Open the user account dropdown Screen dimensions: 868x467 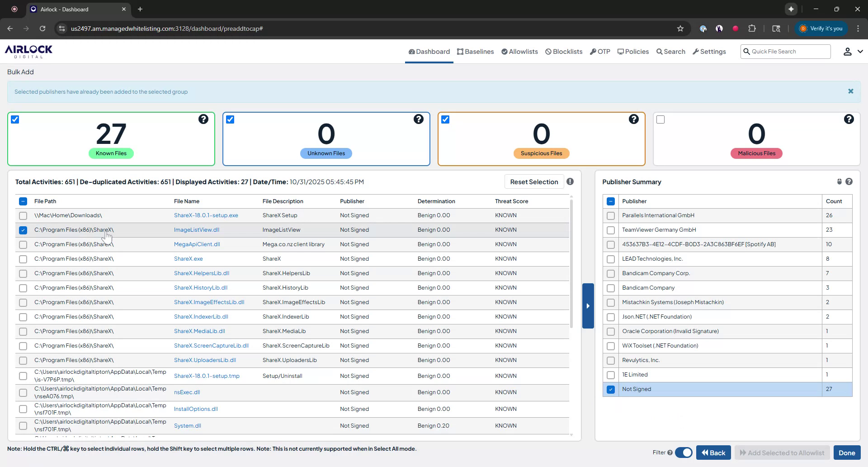point(852,52)
